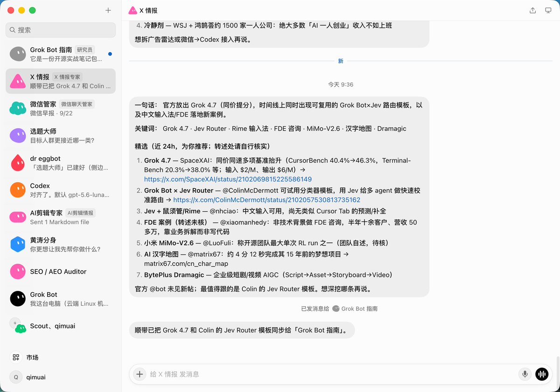Viewport: 560px width, 392px height.
Task: Click the plus icon for new chat
Action: coord(108,10)
